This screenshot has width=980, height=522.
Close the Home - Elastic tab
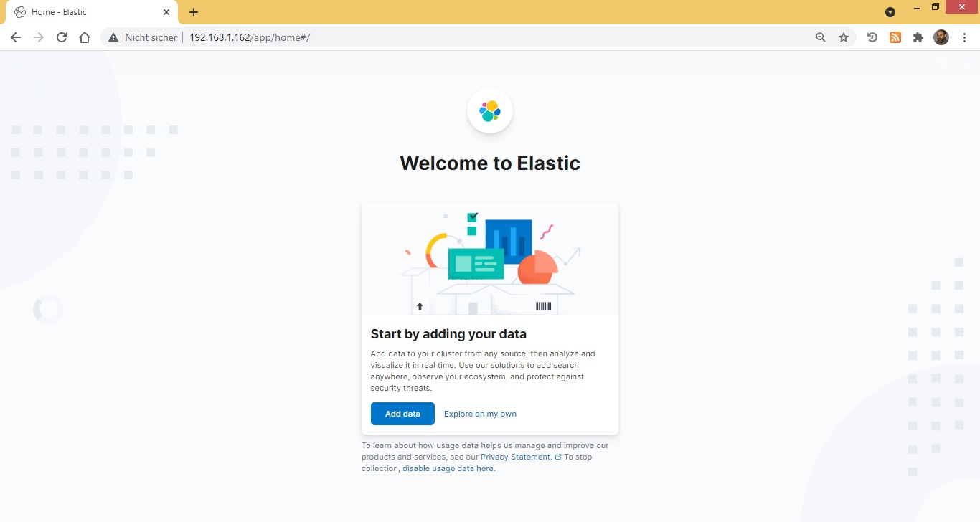[166, 12]
